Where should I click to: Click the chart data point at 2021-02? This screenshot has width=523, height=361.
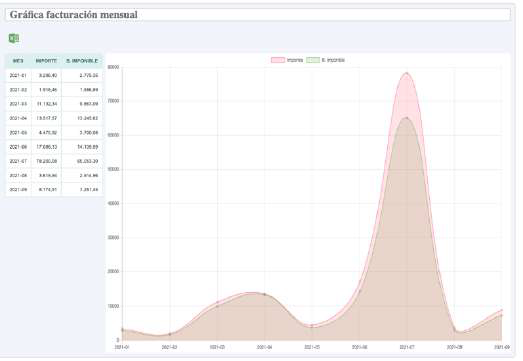coord(170,334)
